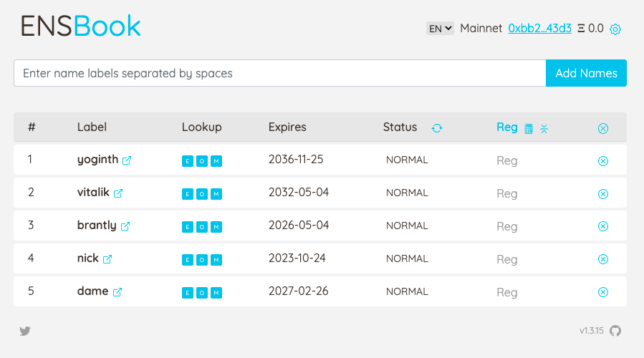The width and height of the screenshot is (644, 358).
Task: Click expiry date 2026-05-04
Action: click(x=299, y=225)
